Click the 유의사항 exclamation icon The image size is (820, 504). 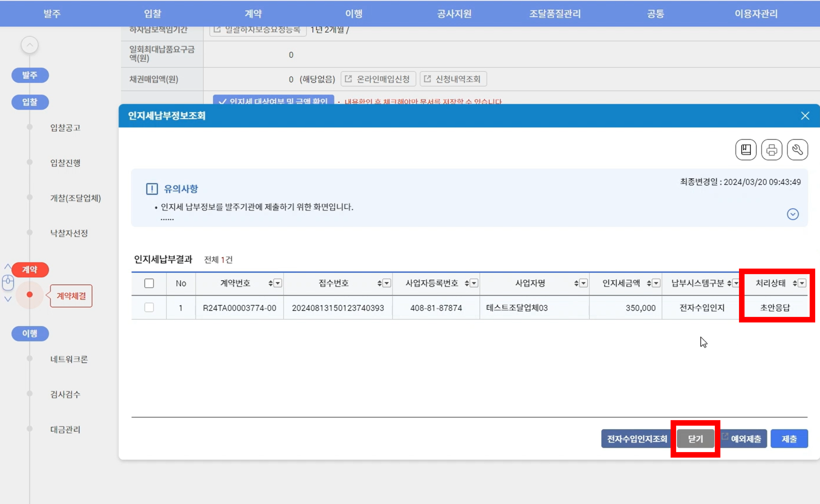(x=152, y=189)
